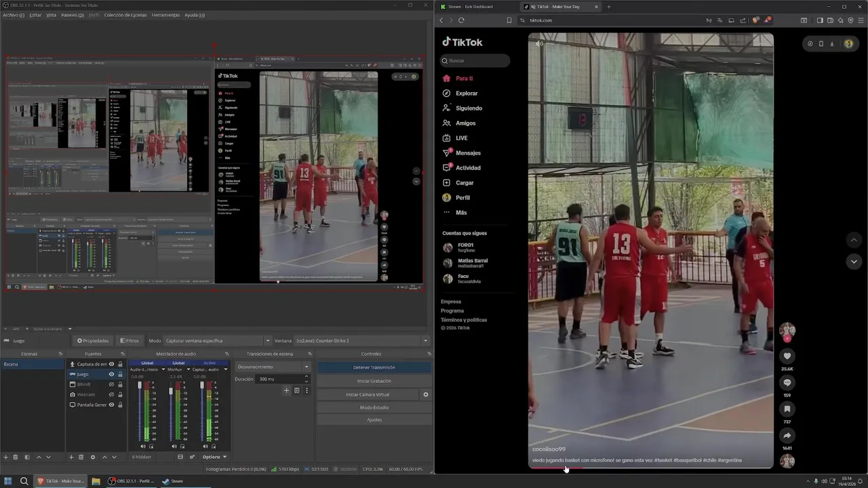868x488 pixels.
Task: Add a scene transition with plus icon
Action: [x=286, y=390]
